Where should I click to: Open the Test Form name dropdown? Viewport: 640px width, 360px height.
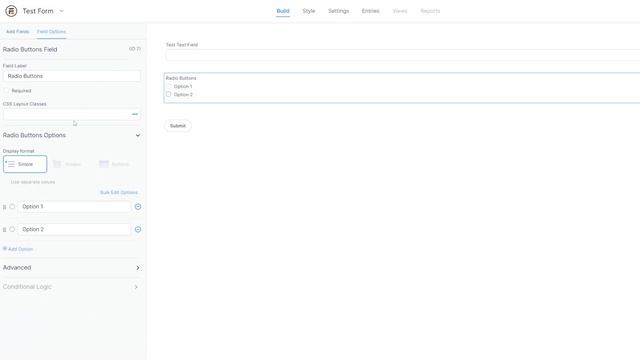click(61, 11)
